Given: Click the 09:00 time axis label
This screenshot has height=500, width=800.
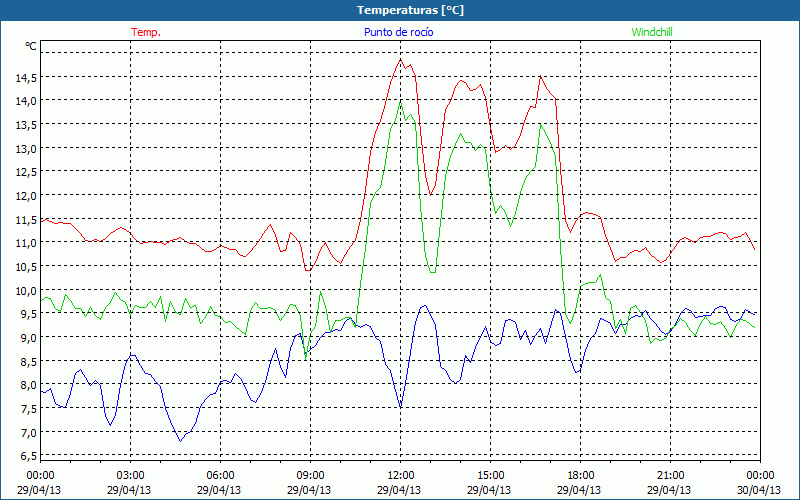Looking at the screenshot, I should 310,476.
